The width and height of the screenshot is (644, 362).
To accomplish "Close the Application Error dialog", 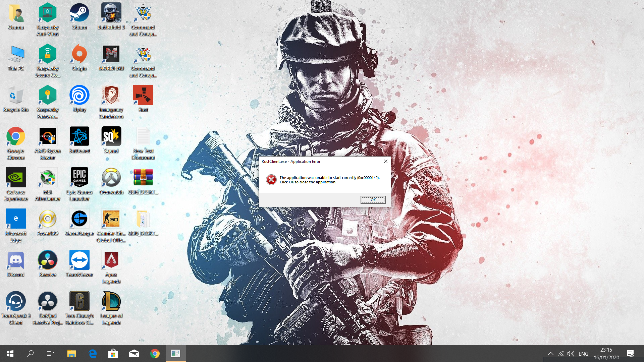I will [x=385, y=161].
